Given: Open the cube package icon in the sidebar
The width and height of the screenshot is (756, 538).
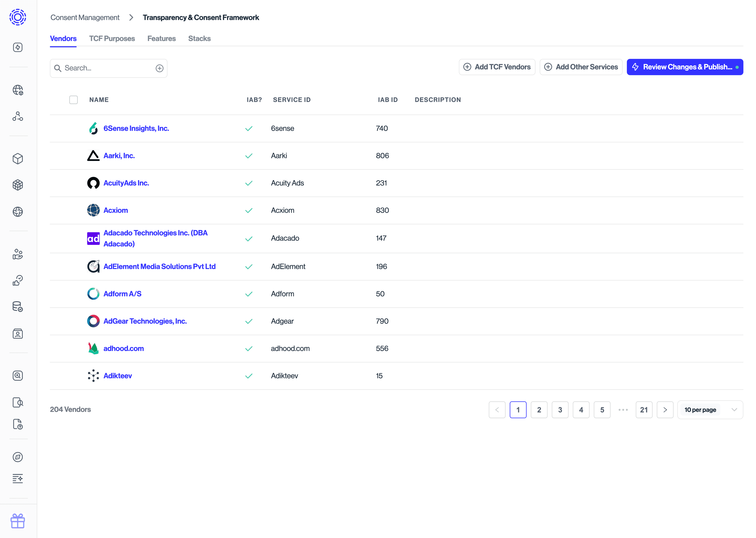Looking at the screenshot, I should tap(18, 159).
